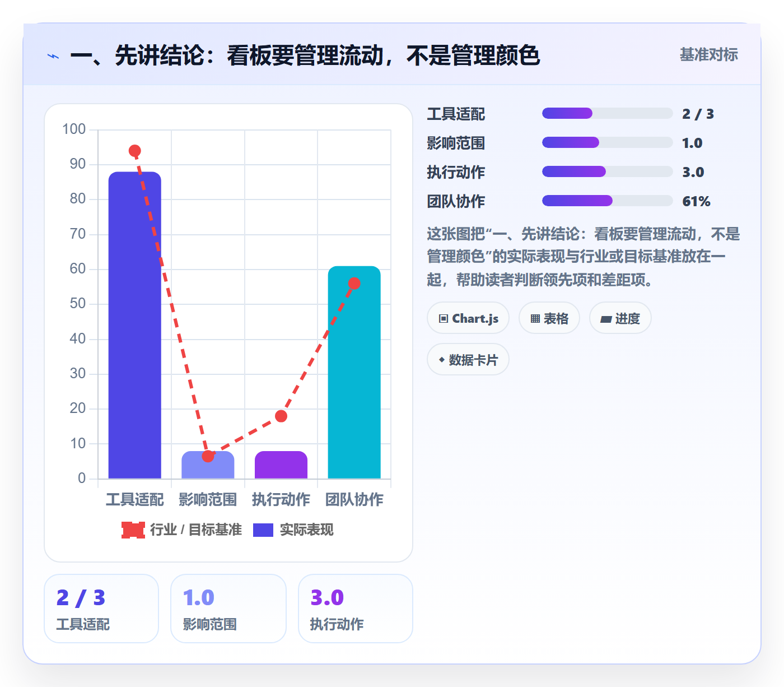
Task: Click the 执行动作 purple bar in chart
Action: pos(281,465)
